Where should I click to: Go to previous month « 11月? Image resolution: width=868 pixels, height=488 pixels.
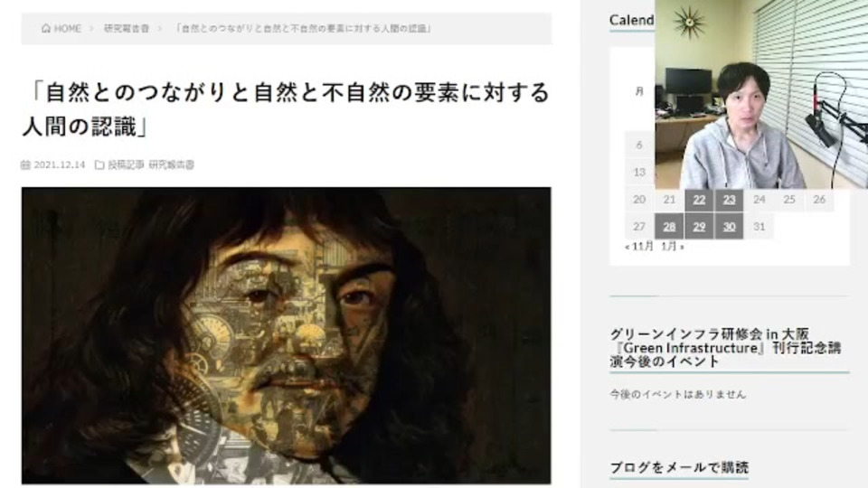coord(639,246)
